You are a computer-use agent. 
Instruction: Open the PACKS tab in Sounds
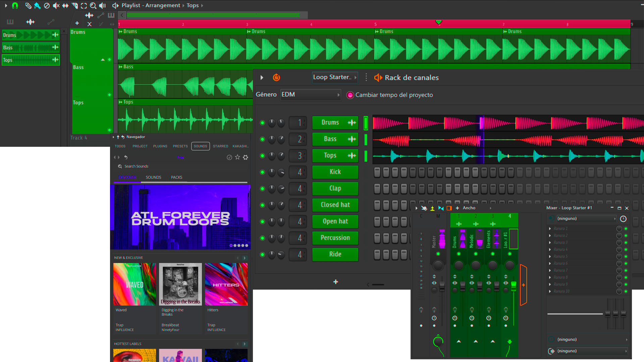click(176, 177)
